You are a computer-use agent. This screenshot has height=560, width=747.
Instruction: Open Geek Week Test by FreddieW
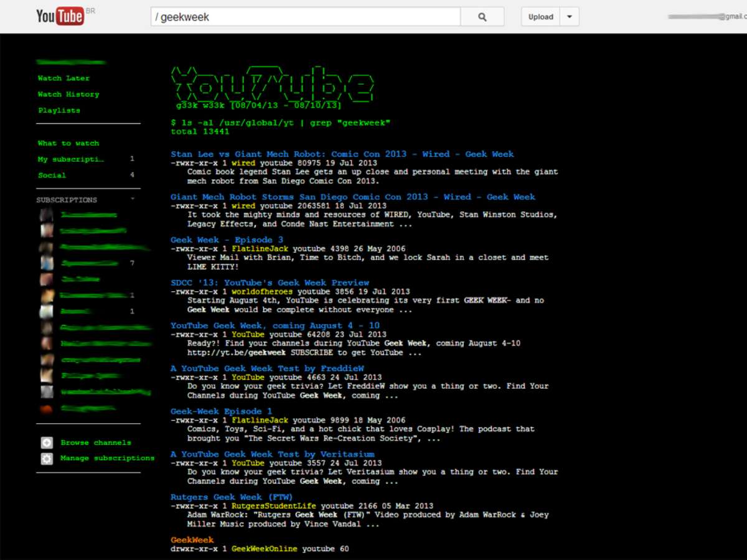(x=267, y=369)
